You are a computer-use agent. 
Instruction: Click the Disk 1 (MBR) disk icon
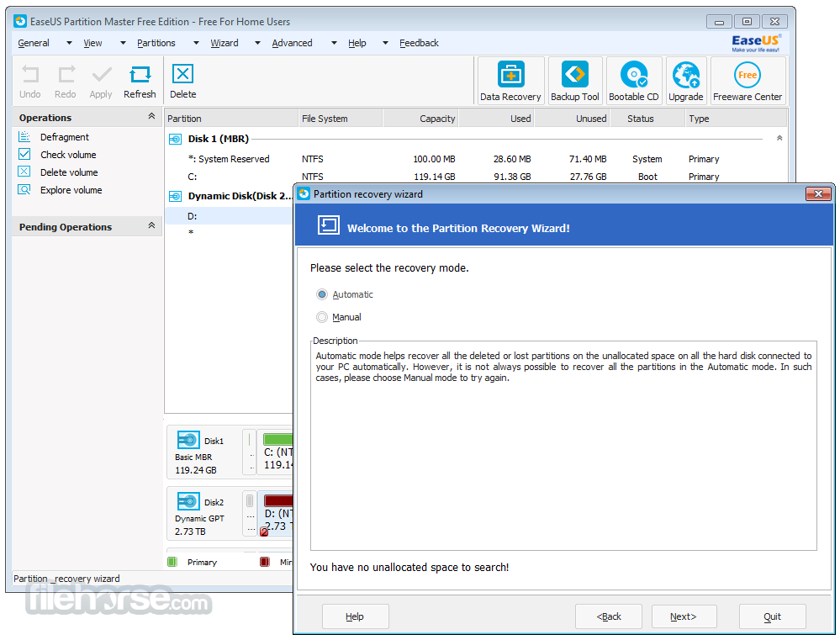click(x=175, y=140)
